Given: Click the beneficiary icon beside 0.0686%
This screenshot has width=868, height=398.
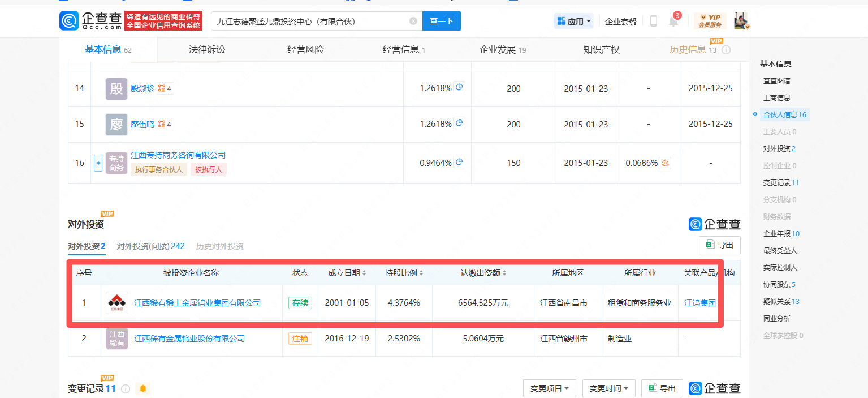Looking at the screenshot, I should (x=666, y=163).
